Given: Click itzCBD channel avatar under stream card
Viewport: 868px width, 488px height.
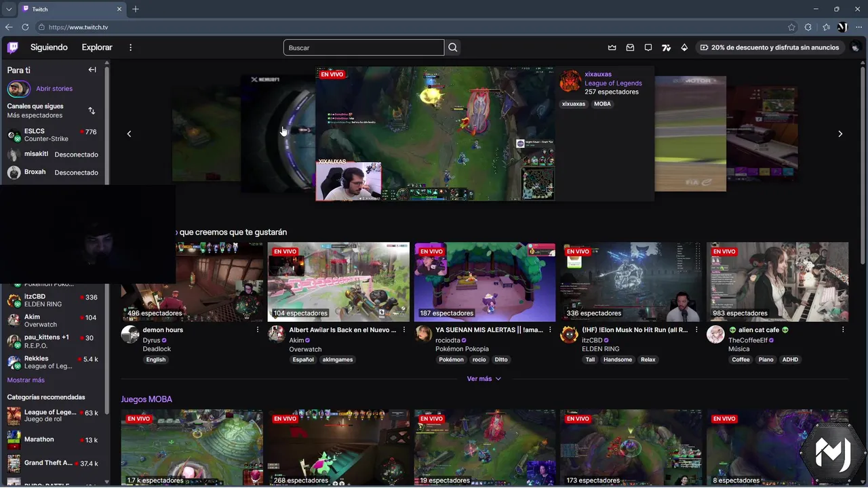Looking at the screenshot, I should (x=570, y=334).
